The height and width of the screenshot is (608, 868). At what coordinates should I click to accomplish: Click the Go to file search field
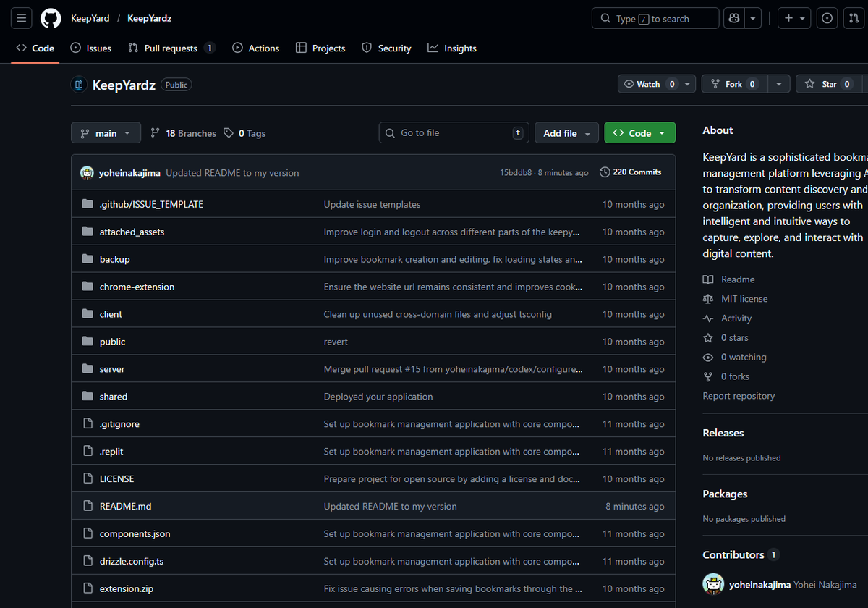tap(454, 133)
